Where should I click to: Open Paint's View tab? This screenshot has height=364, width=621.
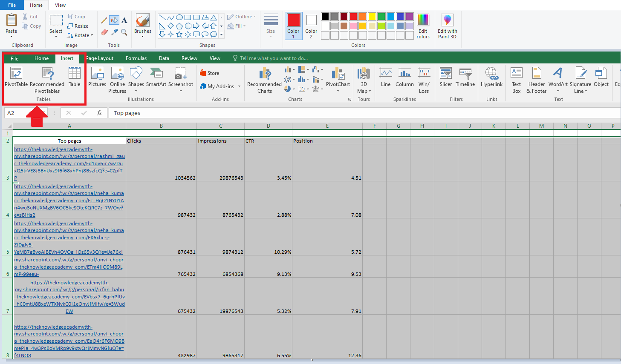(x=60, y=5)
